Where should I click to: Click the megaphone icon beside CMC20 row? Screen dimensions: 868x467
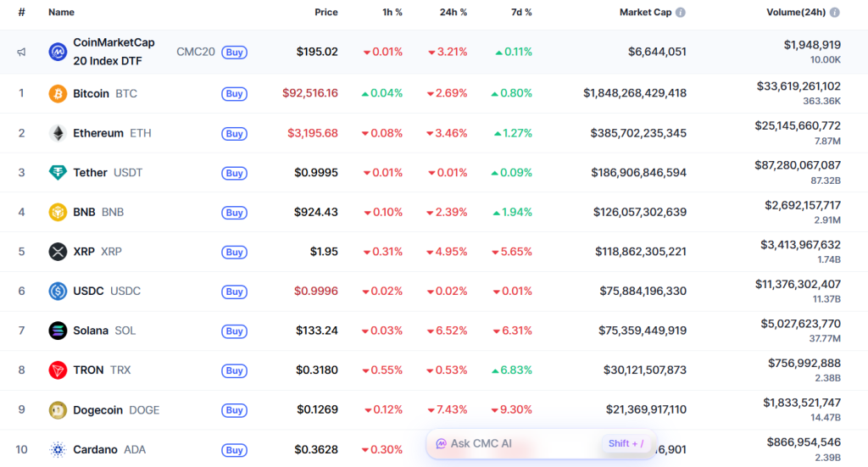coord(21,52)
